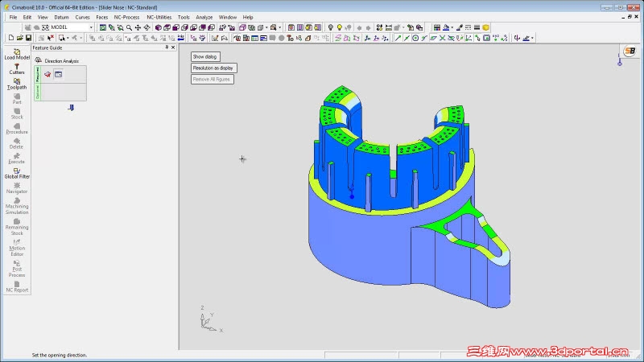Open the MODEL combo box dropdown

(91, 27)
